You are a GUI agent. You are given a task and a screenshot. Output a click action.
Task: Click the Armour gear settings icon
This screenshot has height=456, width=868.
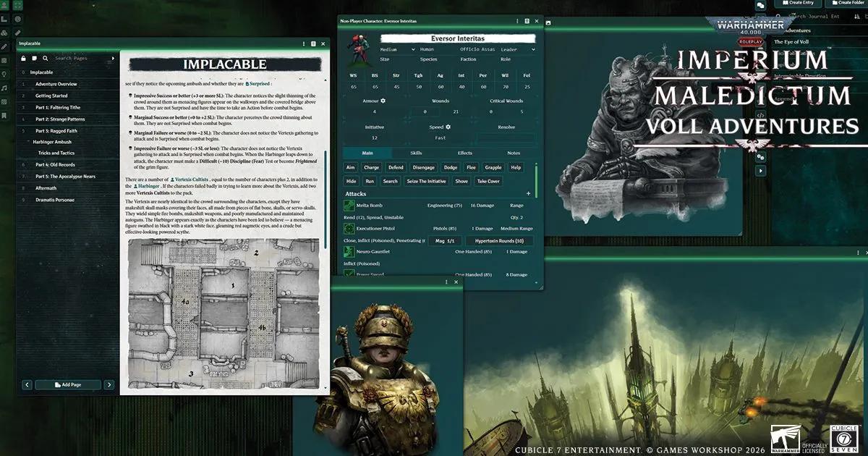383,101
